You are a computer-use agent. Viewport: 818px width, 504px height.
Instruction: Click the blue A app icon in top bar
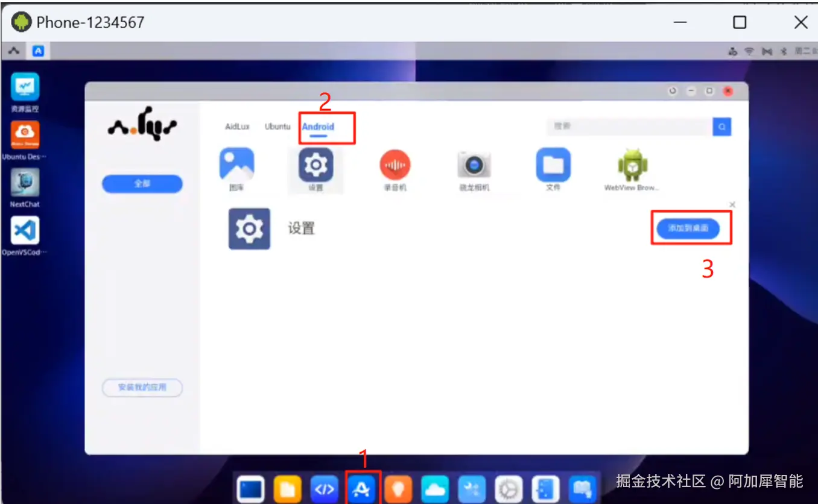[x=38, y=51]
